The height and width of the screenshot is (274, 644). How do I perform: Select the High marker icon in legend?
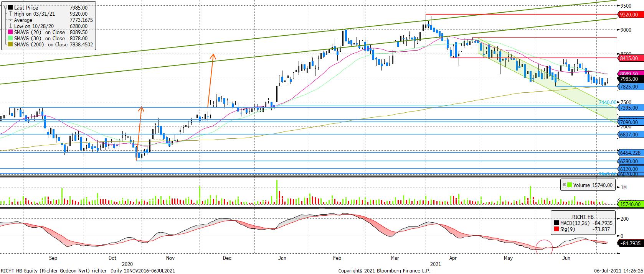[10, 14]
